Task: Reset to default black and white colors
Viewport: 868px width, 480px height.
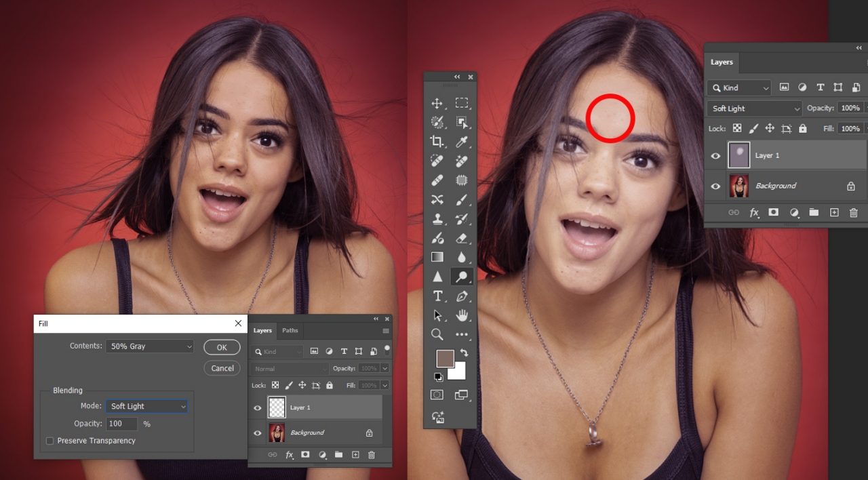Action: pyautogui.click(x=438, y=377)
